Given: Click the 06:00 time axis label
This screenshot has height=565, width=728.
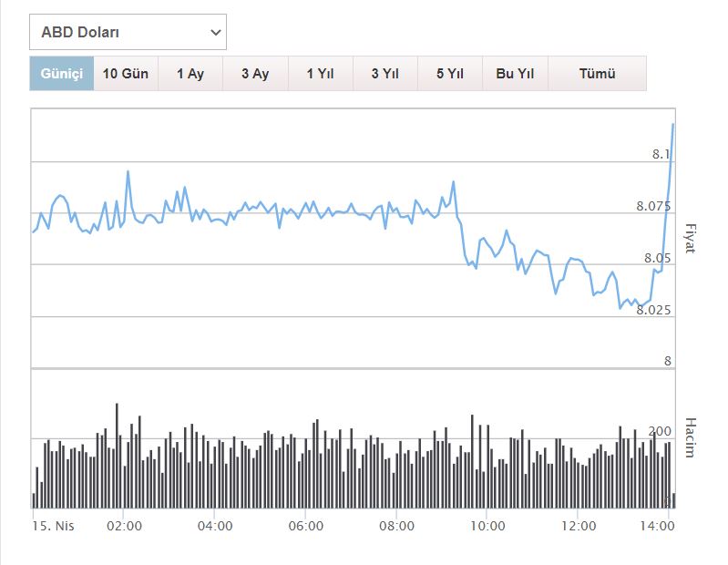Looking at the screenshot, I should coord(305,526).
